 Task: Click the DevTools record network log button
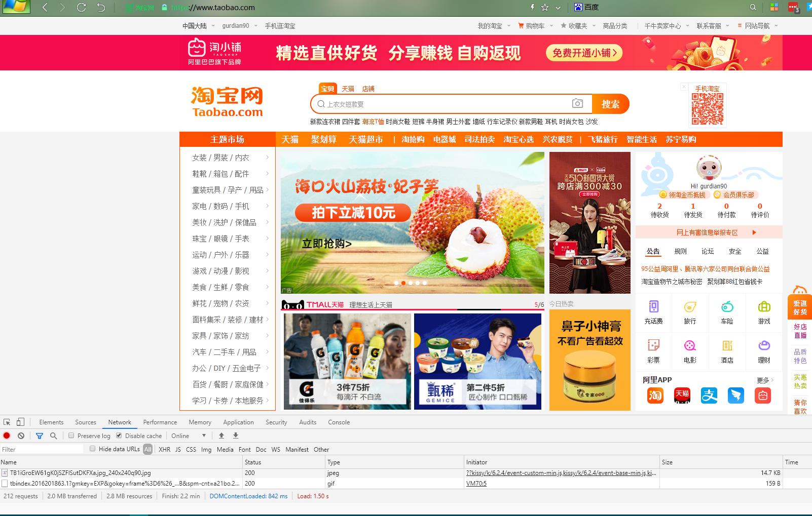[7, 435]
